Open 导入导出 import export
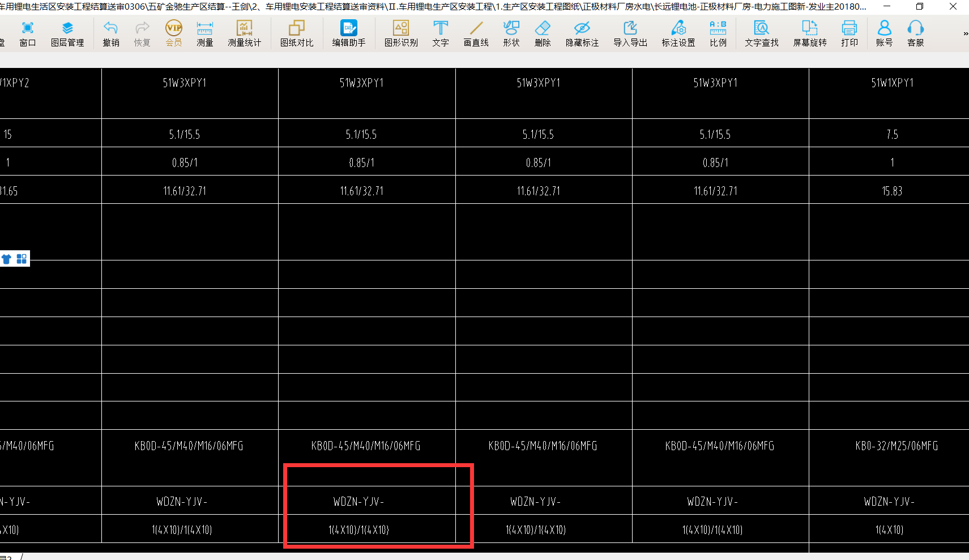969x560 pixels. [630, 33]
